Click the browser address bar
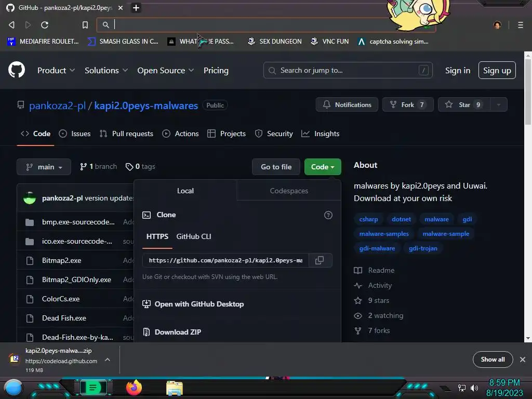 point(267,25)
